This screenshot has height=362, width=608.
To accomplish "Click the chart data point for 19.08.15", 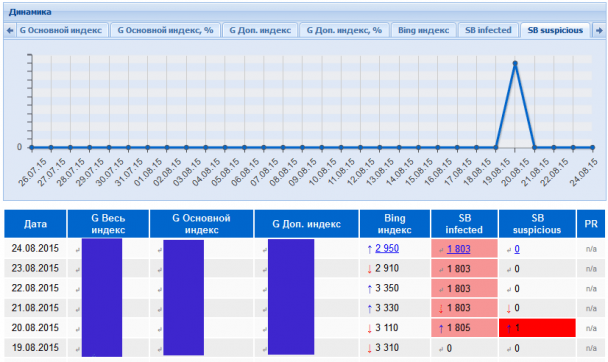I will pos(496,147).
